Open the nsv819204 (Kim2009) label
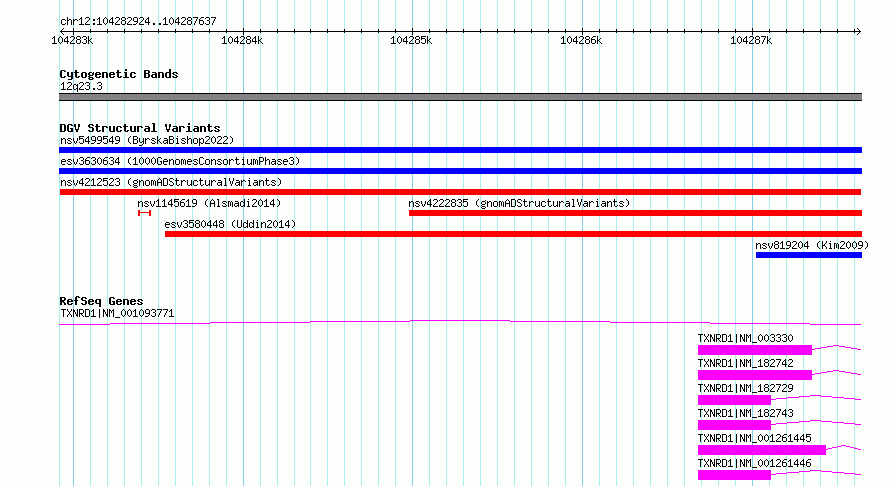The width and height of the screenshot is (890, 486). pyautogui.click(x=812, y=245)
